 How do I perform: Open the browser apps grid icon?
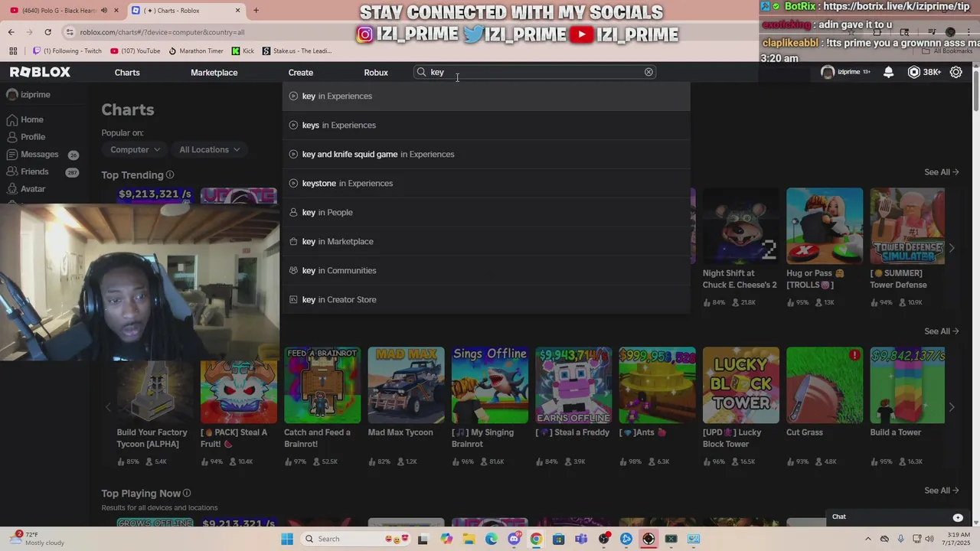(13, 51)
